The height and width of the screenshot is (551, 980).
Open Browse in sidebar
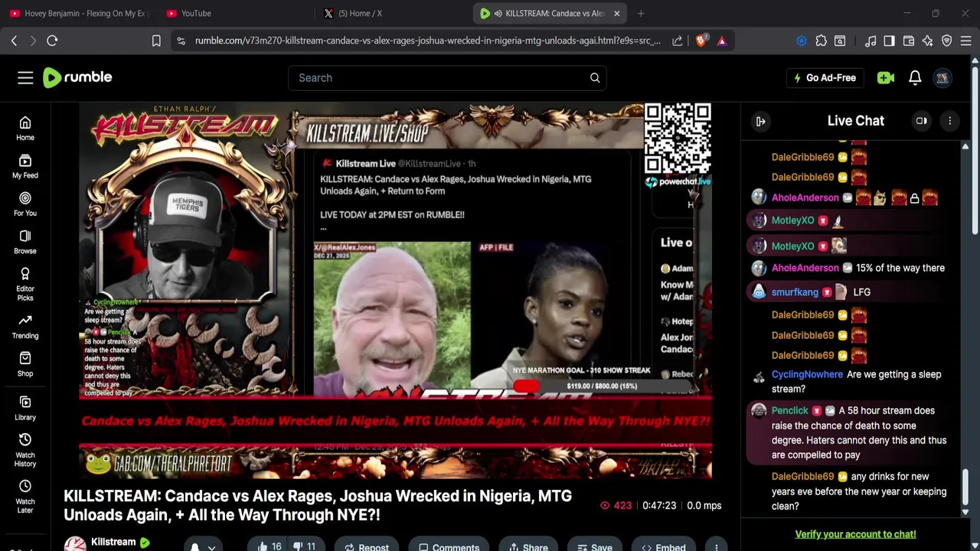[25, 242]
